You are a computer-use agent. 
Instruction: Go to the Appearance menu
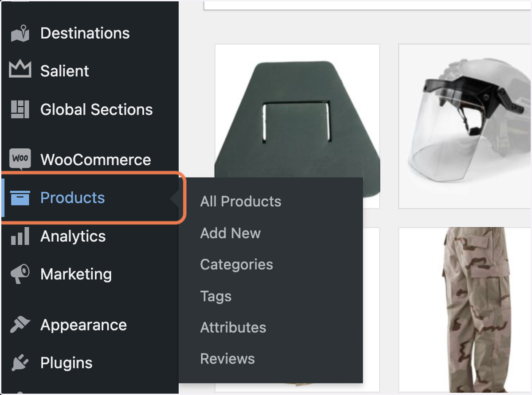point(84,325)
